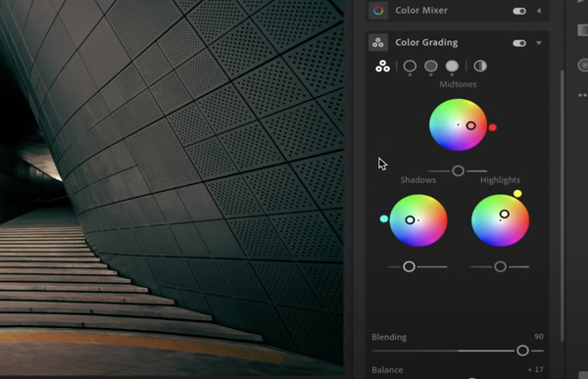Click the Blending label
Image resolution: width=588 pixels, height=379 pixels.
[389, 337]
